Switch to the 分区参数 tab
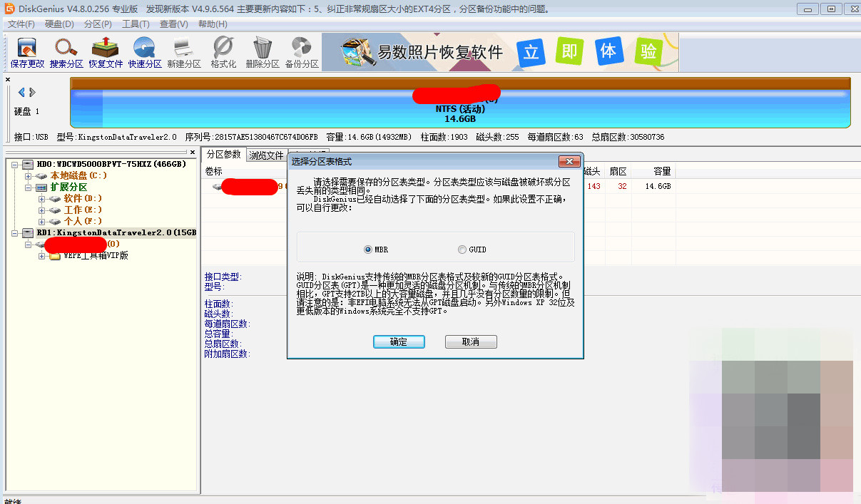861x504 pixels. tap(224, 155)
